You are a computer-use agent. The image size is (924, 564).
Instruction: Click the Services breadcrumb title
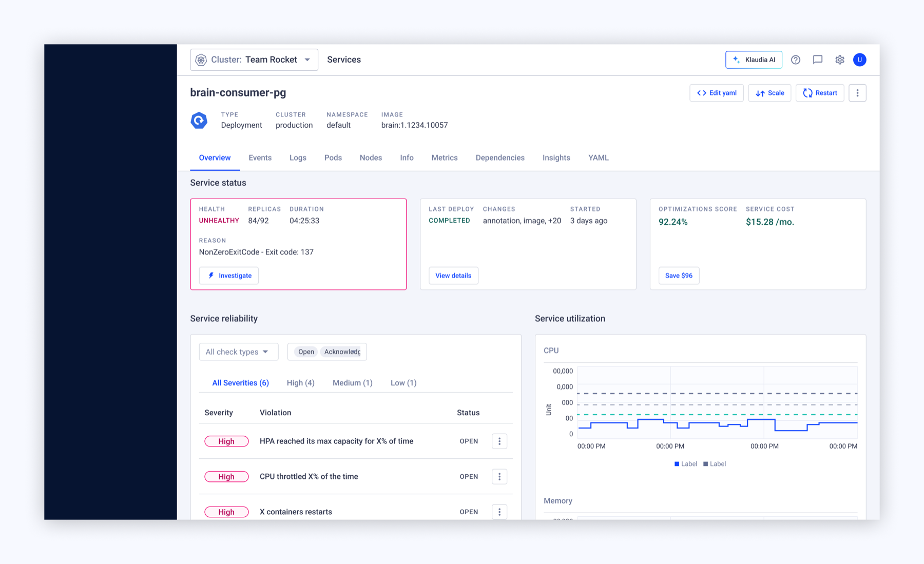click(x=344, y=60)
